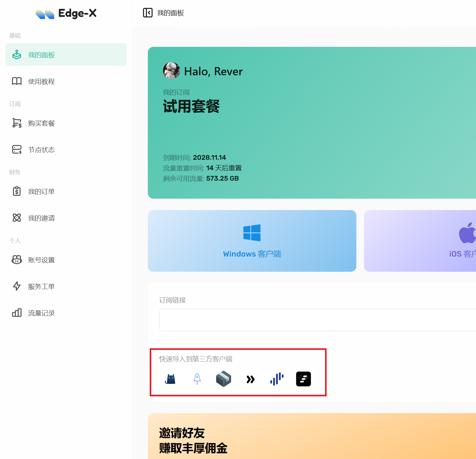Import subscription to Clash cat icon
The height and width of the screenshot is (459, 476).
[170, 379]
